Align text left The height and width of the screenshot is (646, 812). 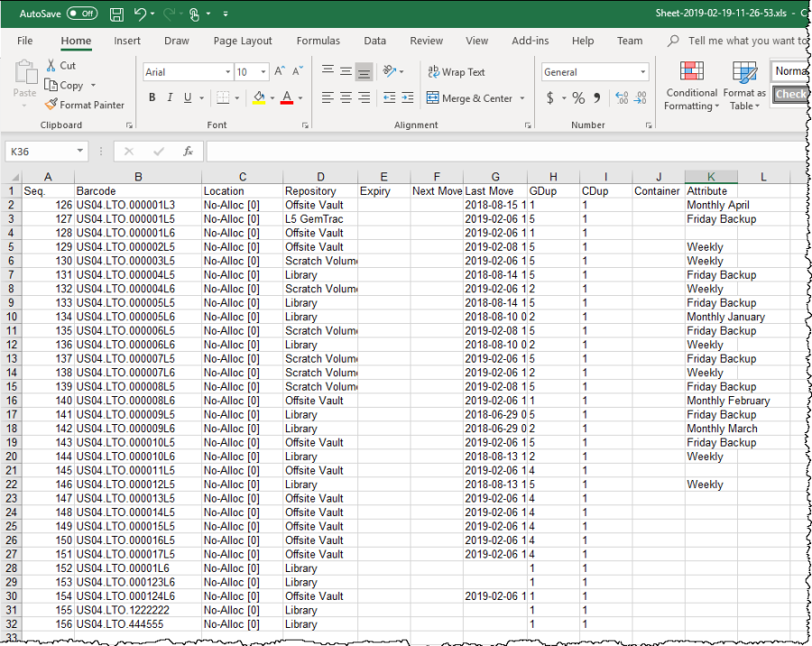(328, 97)
